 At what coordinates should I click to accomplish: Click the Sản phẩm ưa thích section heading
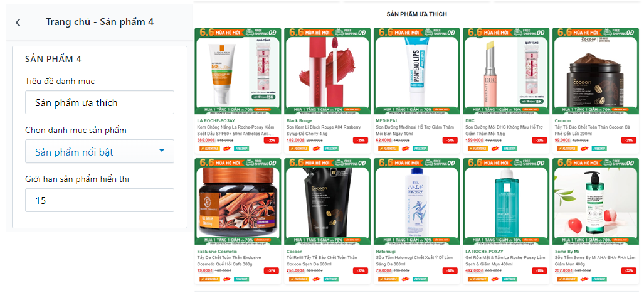[417, 14]
